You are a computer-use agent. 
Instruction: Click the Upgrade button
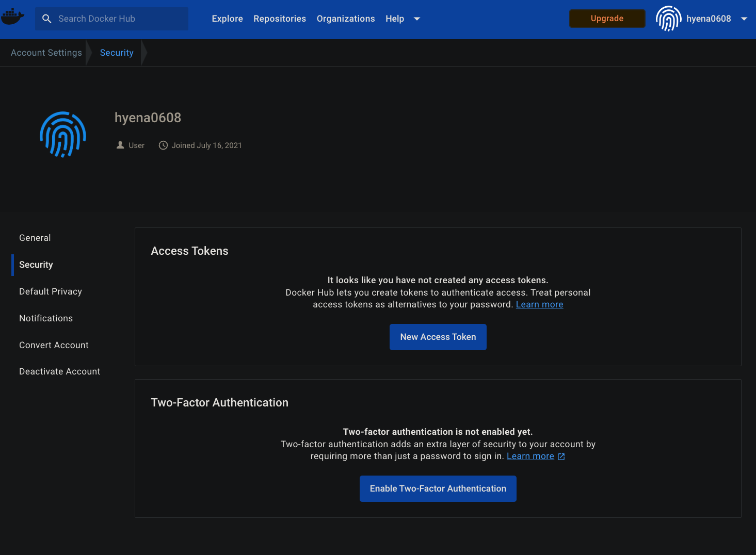click(607, 18)
